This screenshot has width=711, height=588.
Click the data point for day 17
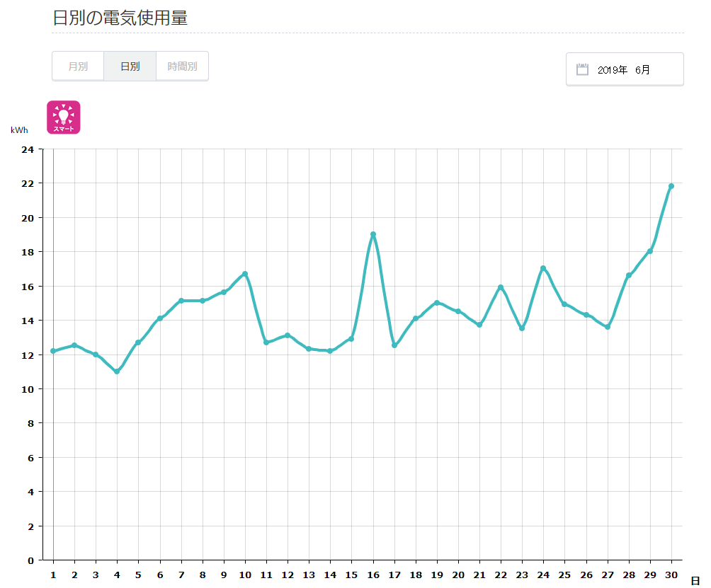[x=394, y=345]
